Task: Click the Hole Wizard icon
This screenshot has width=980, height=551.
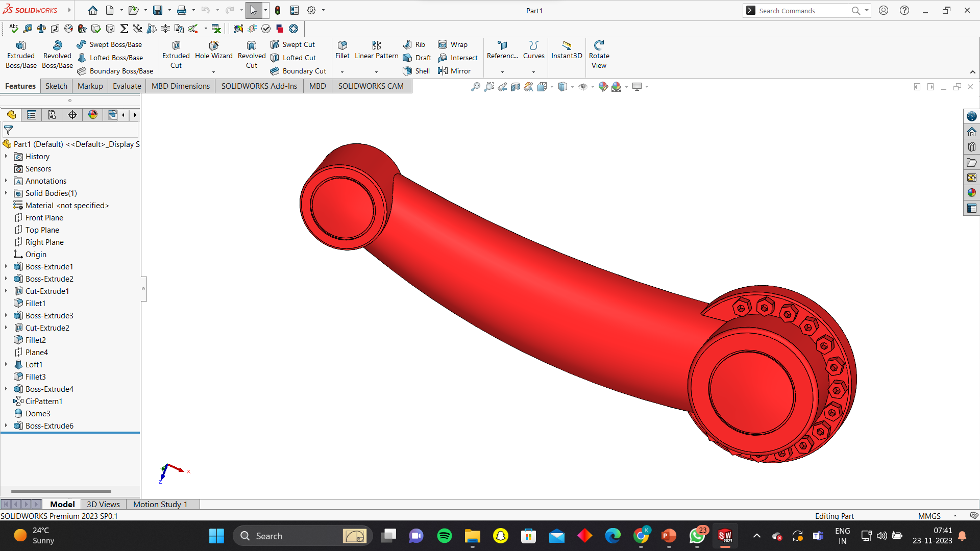Action: [213, 46]
